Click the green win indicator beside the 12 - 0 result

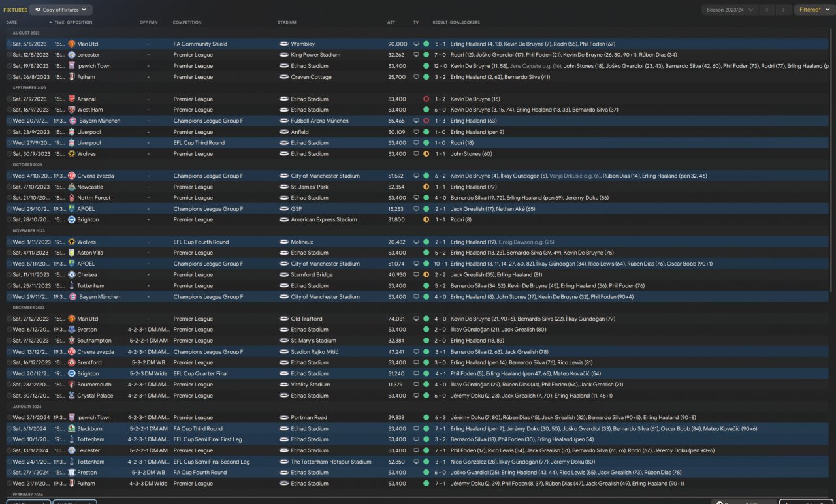[x=426, y=66]
